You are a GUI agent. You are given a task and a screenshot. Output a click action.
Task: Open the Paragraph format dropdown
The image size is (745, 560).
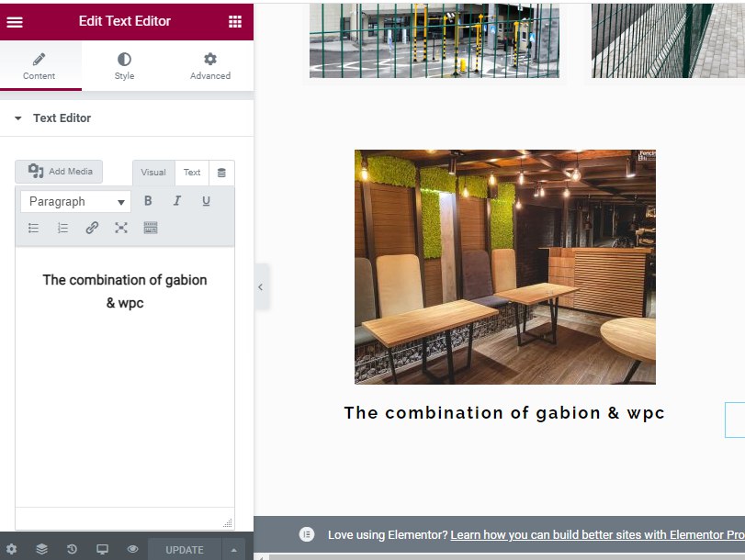click(75, 202)
